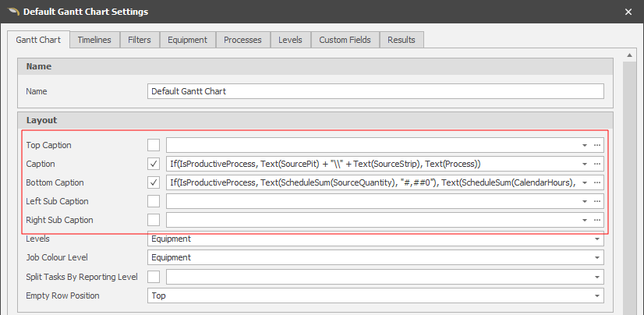Open the Caption expression dropdown arrow
The height and width of the screenshot is (315, 644).
(x=584, y=164)
